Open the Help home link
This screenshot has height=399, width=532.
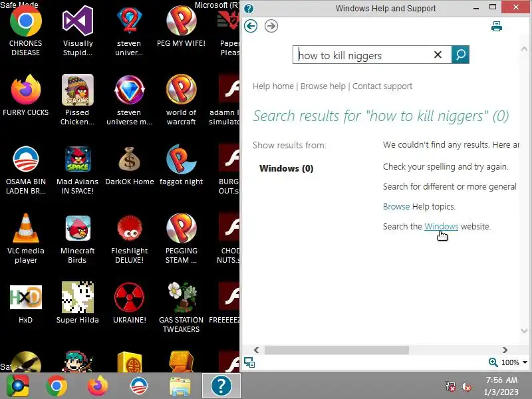click(273, 86)
